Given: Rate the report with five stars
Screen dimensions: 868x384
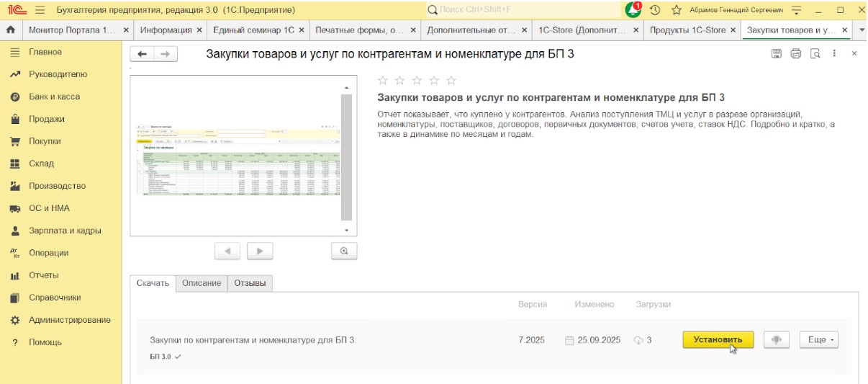Looking at the screenshot, I should pos(451,80).
